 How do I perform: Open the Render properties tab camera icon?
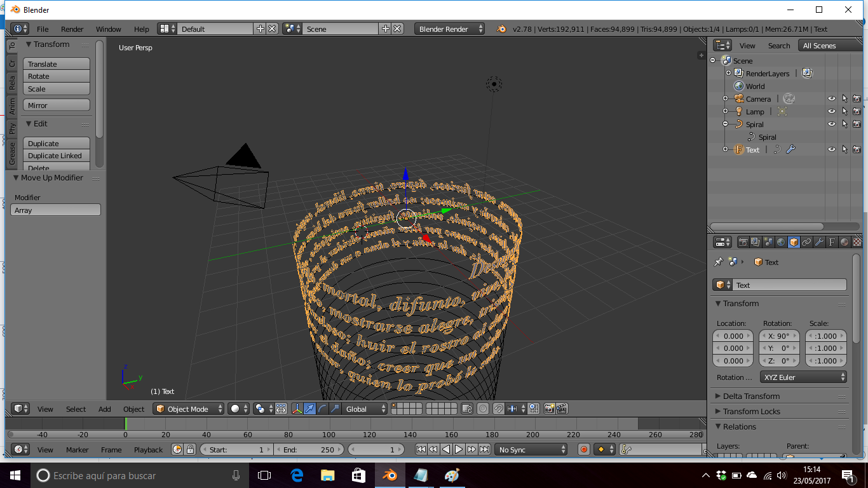coord(743,242)
